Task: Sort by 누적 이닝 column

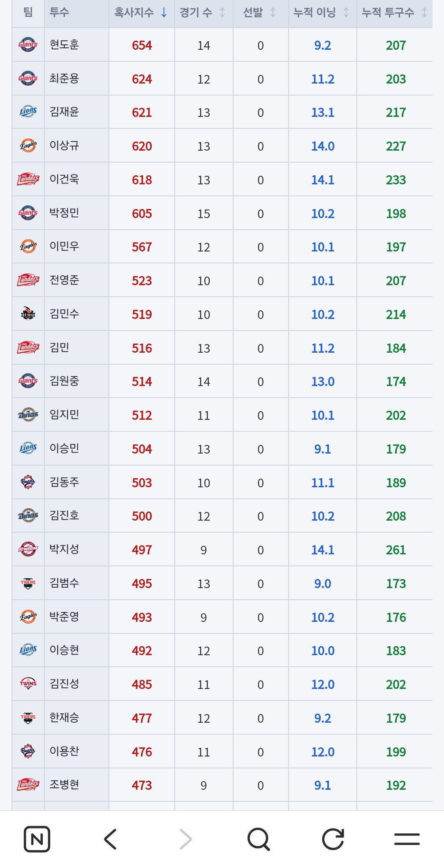Action: pyautogui.click(x=322, y=12)
